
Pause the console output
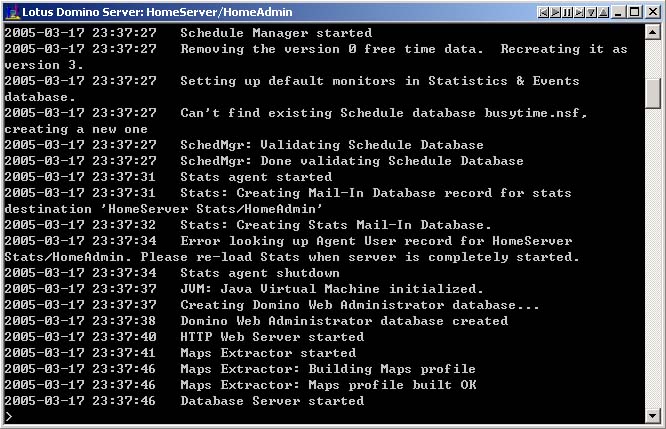pos(567,12)
